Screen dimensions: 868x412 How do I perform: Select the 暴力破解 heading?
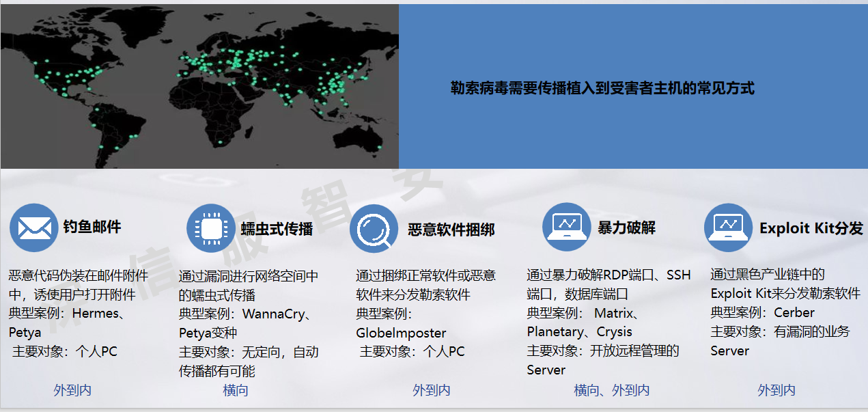tap(627, 228)
